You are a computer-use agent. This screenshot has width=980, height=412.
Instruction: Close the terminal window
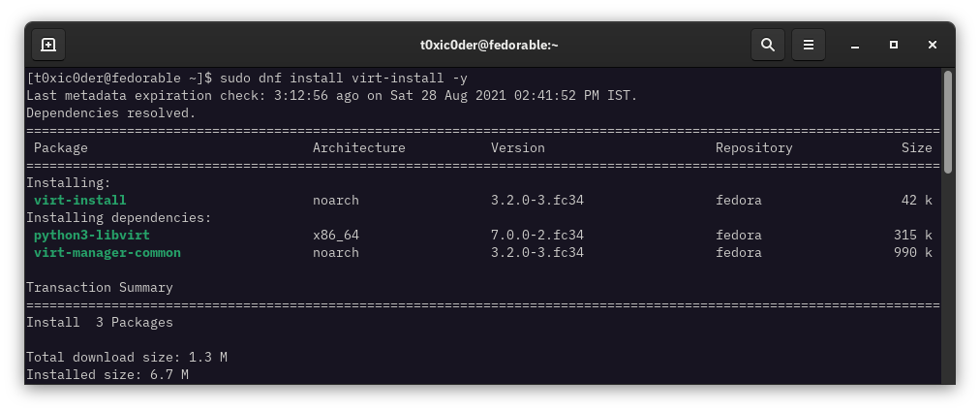pos(933,46)
